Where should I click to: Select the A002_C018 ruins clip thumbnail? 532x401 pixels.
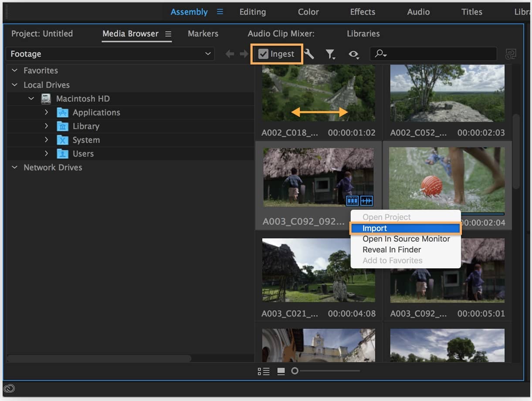pos(319,93)
